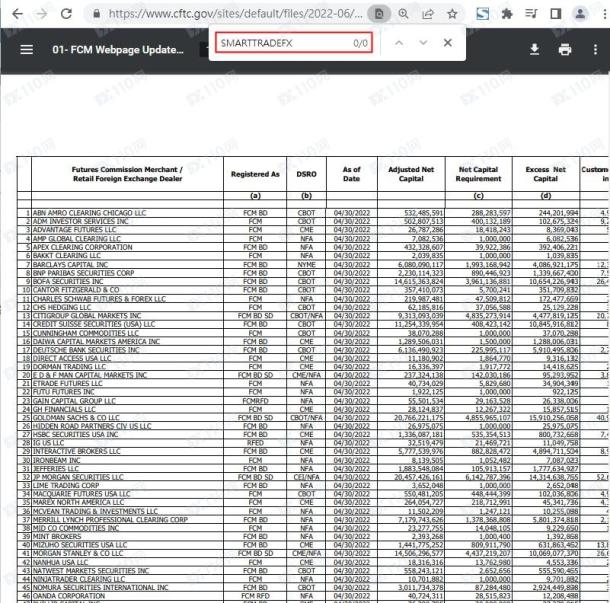This screenshot has width=610, height=603.
Task: Download the PDF file
Action: [x=535, y=49]
